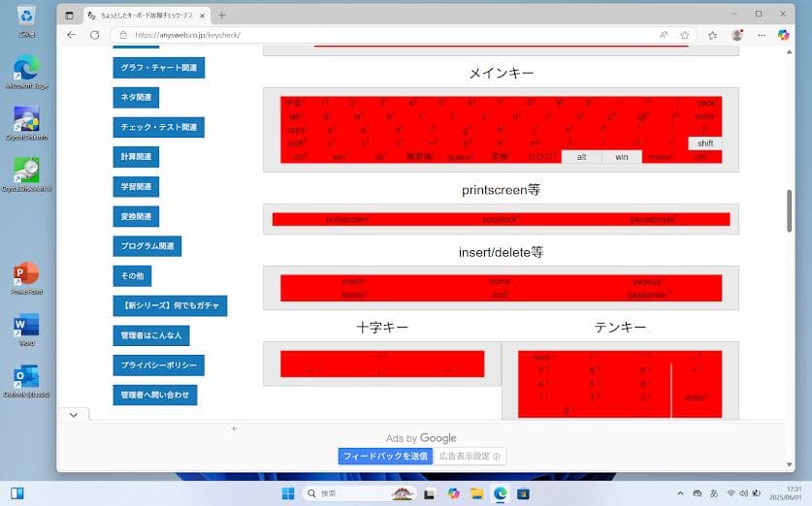Open widgets panel in taskbar corner
The image size is (812, 506).
17,493
